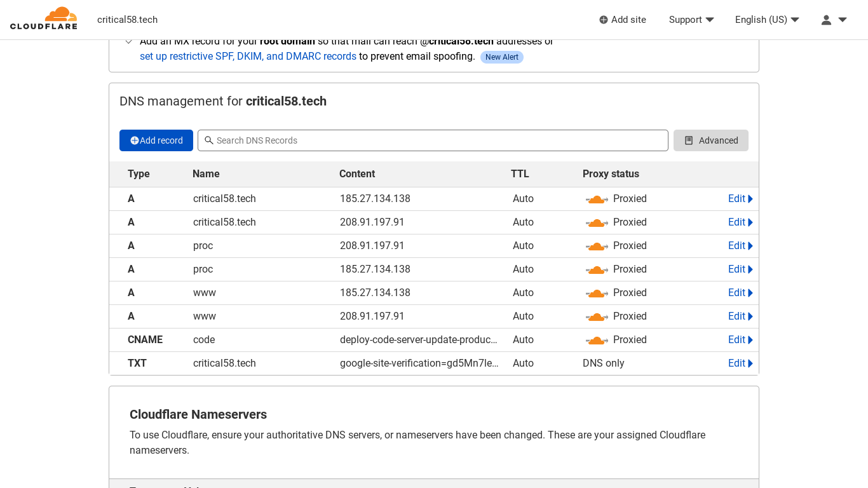Click Add site in the header
This screenshot has width=868, height=488.
point(623,20)
